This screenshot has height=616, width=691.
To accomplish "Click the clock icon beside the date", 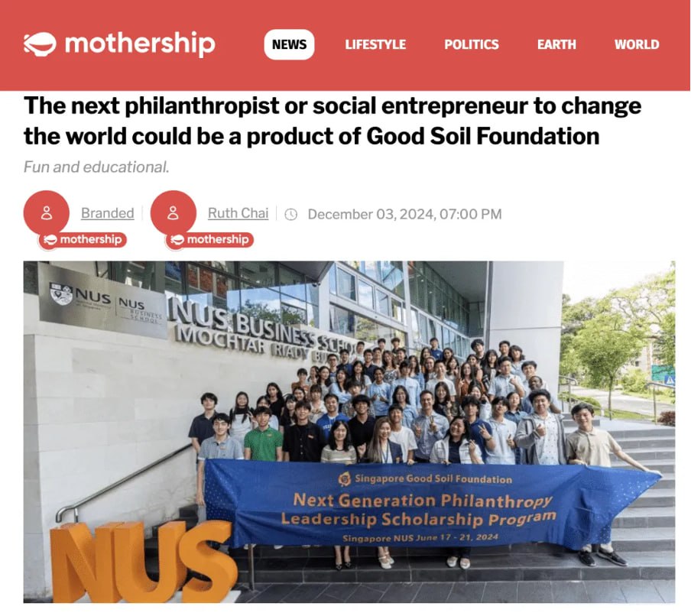I will pos(291,215).
